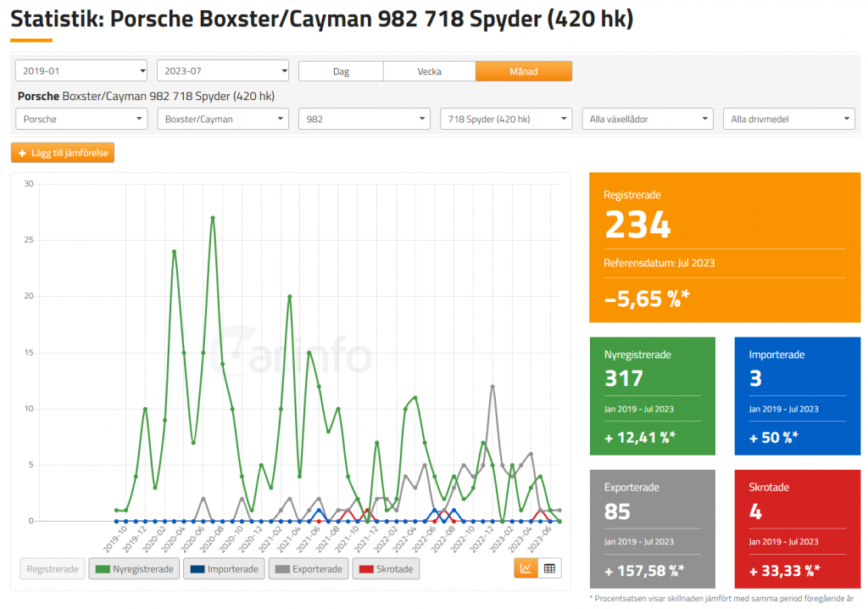Click the green Nyregistrerade 317 card

[x=653, y=396]
